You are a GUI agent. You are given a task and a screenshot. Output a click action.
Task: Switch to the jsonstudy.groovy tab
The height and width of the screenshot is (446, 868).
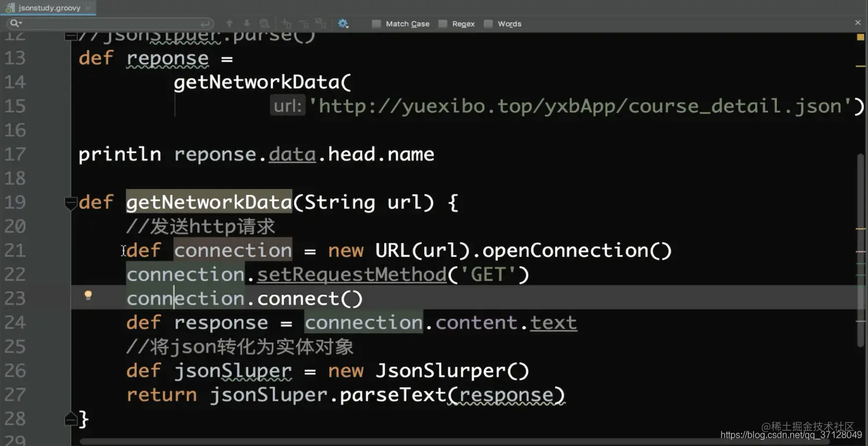[x=49, y=8]
